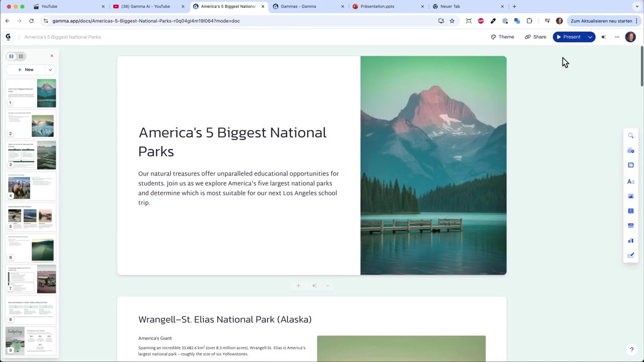Open the help question mark button
This screenshot has height=362, width=644.
[x=631, y=349]
